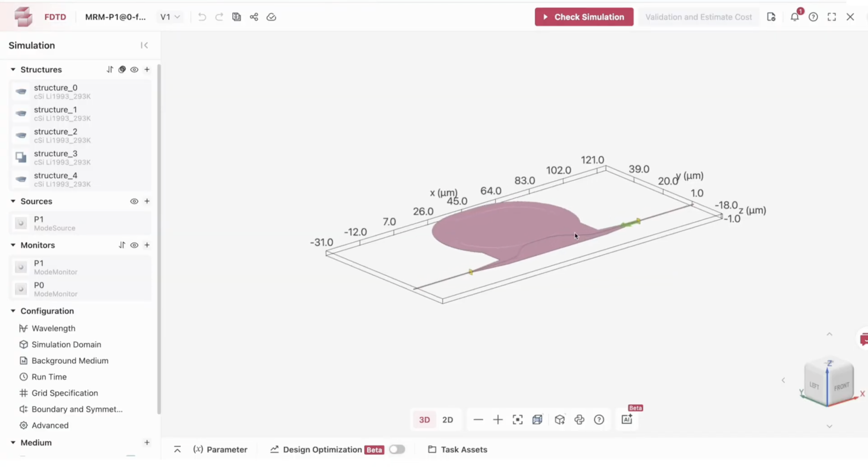Click the save/export icon in toolbar
The width and height of the screenshot is (868, 467).
click(x=236, y=17)
